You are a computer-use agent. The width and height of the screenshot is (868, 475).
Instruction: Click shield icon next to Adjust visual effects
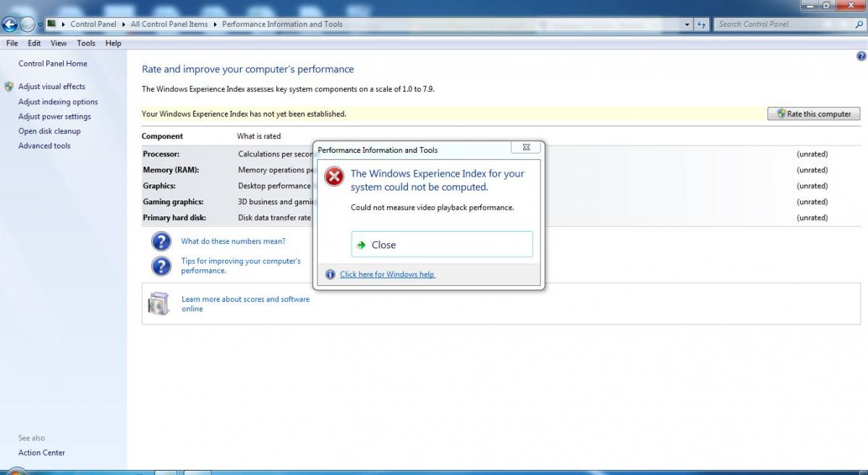9,87
